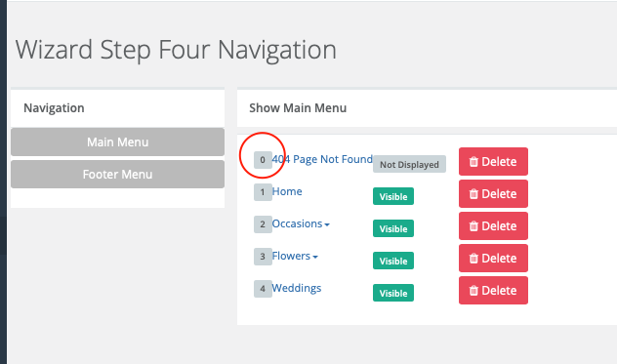617x364 pixels.
Task: Click trash icon in Weddings row Delete button
Action: point(473,291)
